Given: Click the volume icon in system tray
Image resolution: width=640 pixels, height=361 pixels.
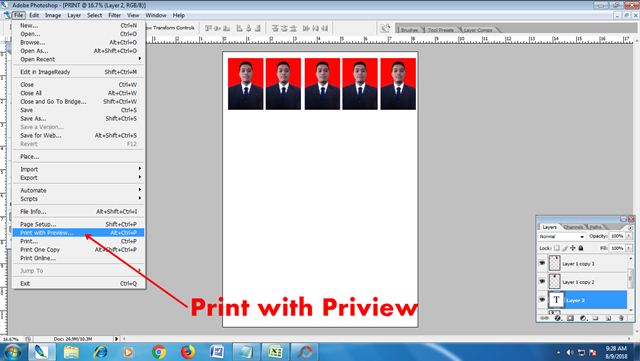Looking at the screenshot, I should click(x=570, y=352).
